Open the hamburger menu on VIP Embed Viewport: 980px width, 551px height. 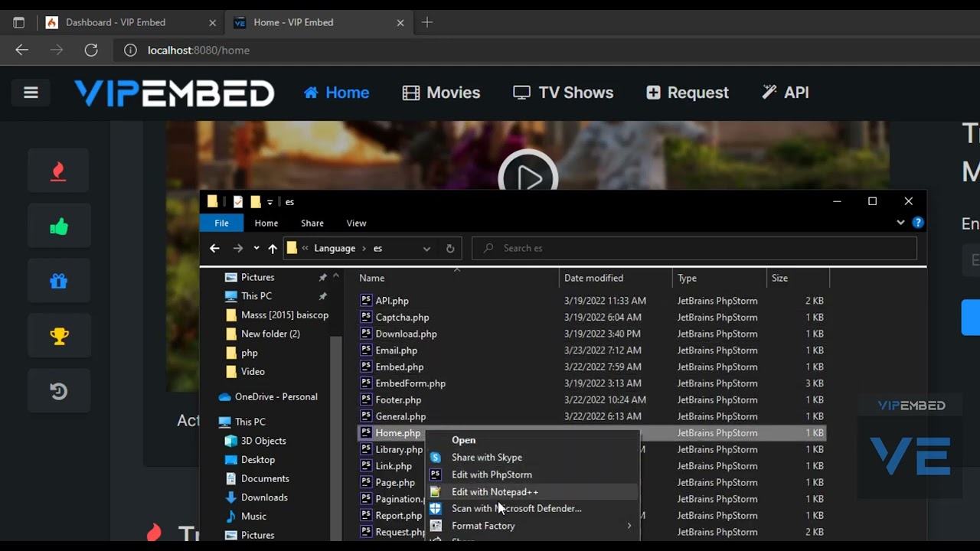tap(31, 93)
